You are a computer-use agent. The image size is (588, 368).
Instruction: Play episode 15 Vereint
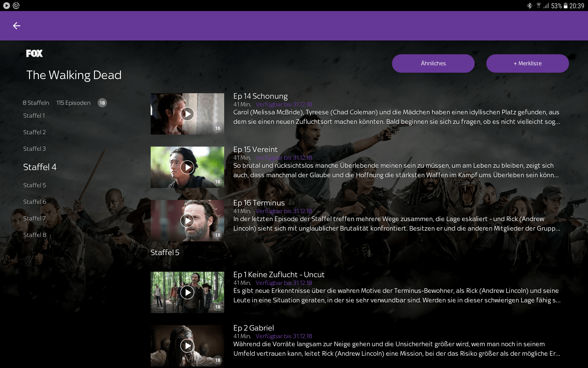[187, 167]
